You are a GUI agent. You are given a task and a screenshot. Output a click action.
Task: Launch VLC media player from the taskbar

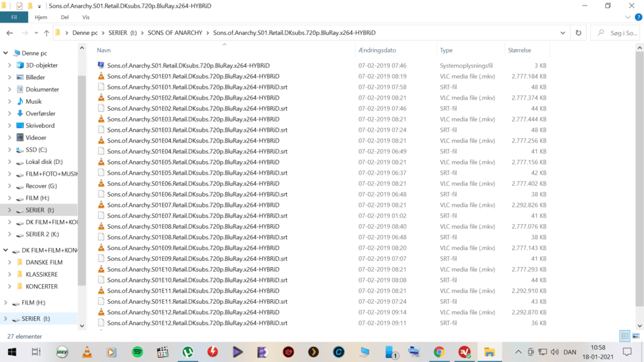pos(87,352)
